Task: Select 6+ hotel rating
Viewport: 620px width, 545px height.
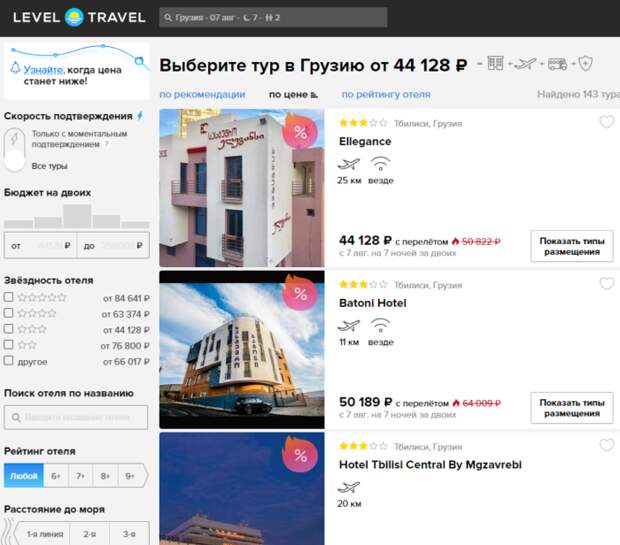Action: tap(56, 476)
